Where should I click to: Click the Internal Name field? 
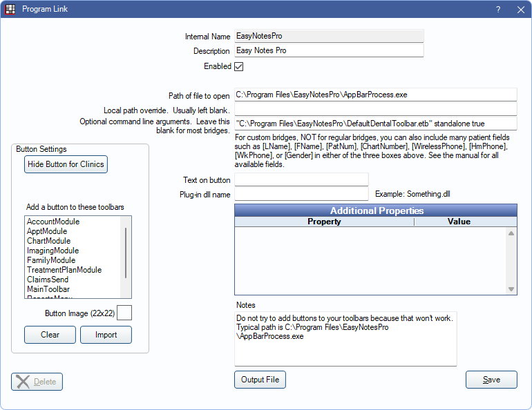point(329,36)
